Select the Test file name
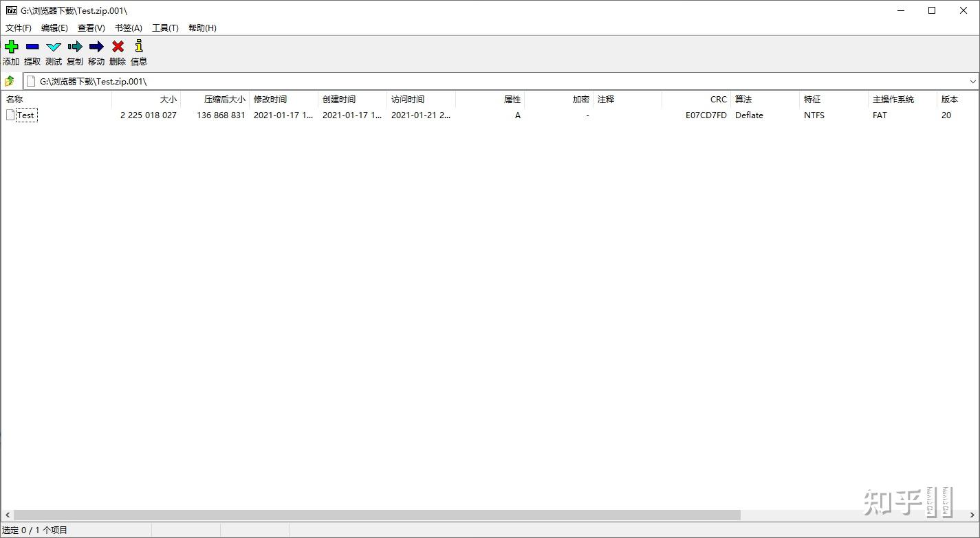This screenshot has width=980, height=538. pyautogui.click(x=26, y=115)
